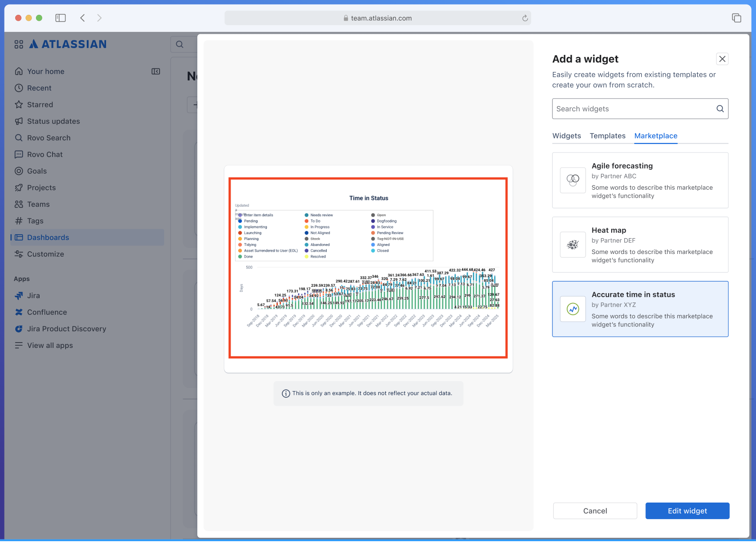The height and width of the screenshot is (543, 756).
Task: Click the Edit widget button
Action: pos(687,511)
